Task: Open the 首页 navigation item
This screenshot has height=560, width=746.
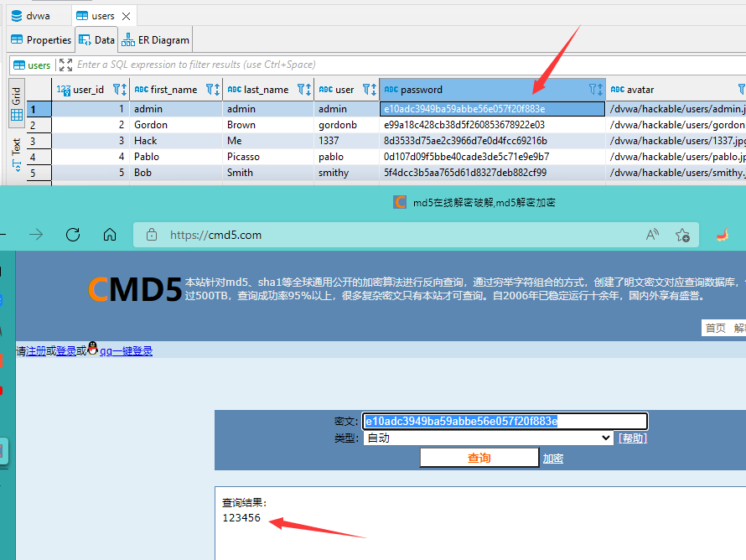Action: coord(715,329)
